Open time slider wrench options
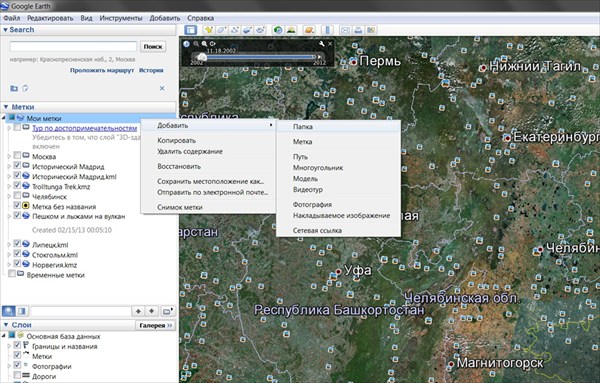This screenshot has width=600, height=383. [x=321, y=44]
